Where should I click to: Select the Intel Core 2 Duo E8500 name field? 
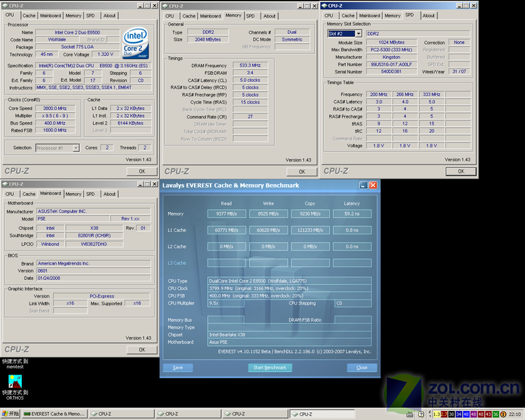click(x=77, y=32)
